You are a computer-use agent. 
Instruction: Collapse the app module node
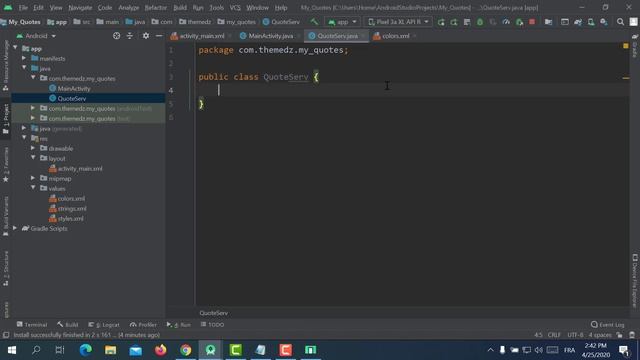click(x=15, y=48)
